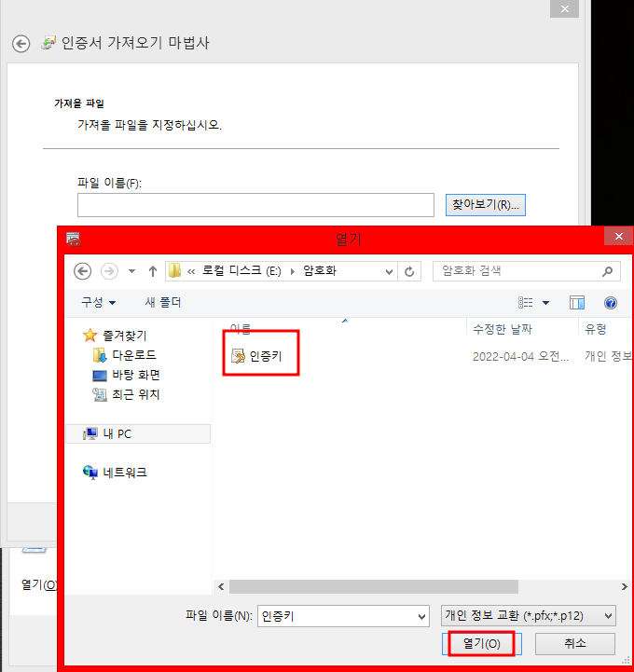This screenshot has width=634, height=672.
Task: Change the view layout icon
Action: click(526, 303)
